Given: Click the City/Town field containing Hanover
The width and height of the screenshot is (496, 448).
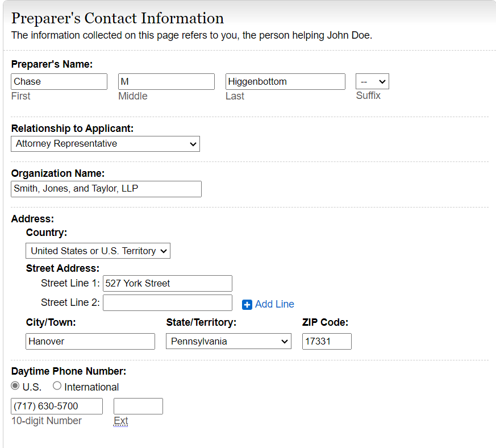Looking at the screenshot, I should pyautogui.click(x=90, y=341).
